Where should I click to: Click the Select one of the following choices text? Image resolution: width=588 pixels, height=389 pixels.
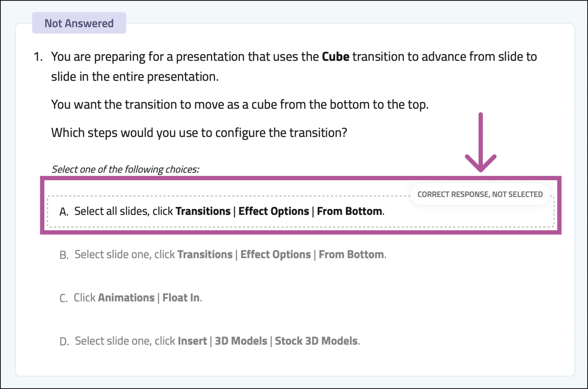click(125, 169)
